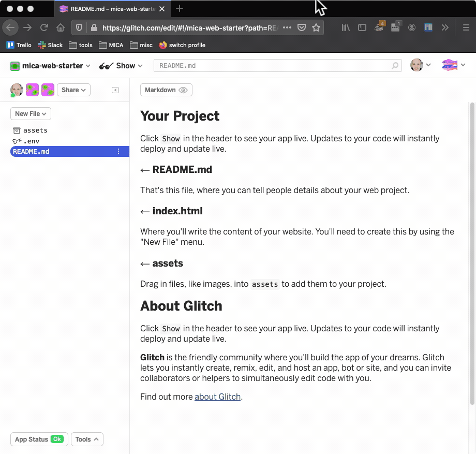Click the README.md search field
This screenshot has width=476, height=454.
[x=277, y=66]
